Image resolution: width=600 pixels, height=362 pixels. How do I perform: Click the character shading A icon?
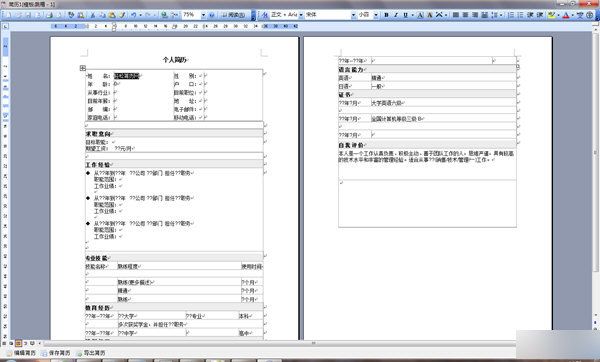point(430,15)
